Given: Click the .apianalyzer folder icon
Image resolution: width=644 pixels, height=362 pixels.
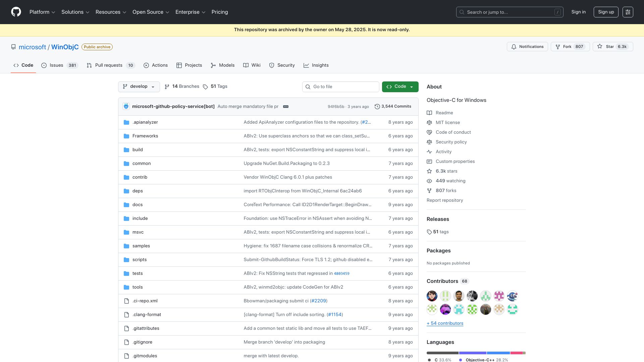Looking at the screenshot, I should tap(126, 122).
